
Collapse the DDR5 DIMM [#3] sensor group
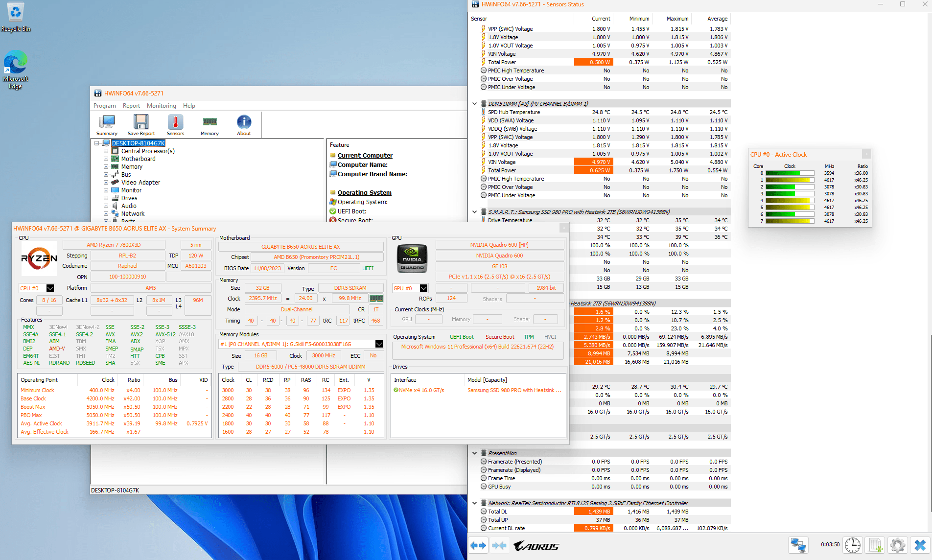pyautogui.click(x=474, y=104)
